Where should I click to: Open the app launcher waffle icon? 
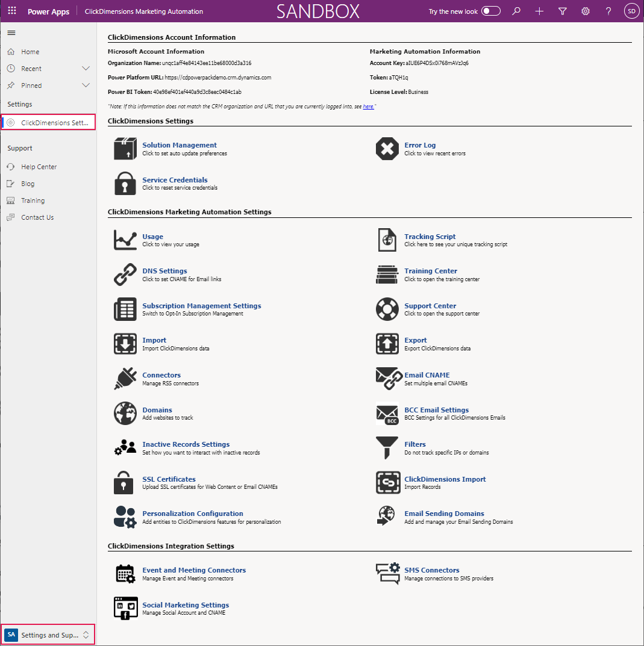[12, 11]
